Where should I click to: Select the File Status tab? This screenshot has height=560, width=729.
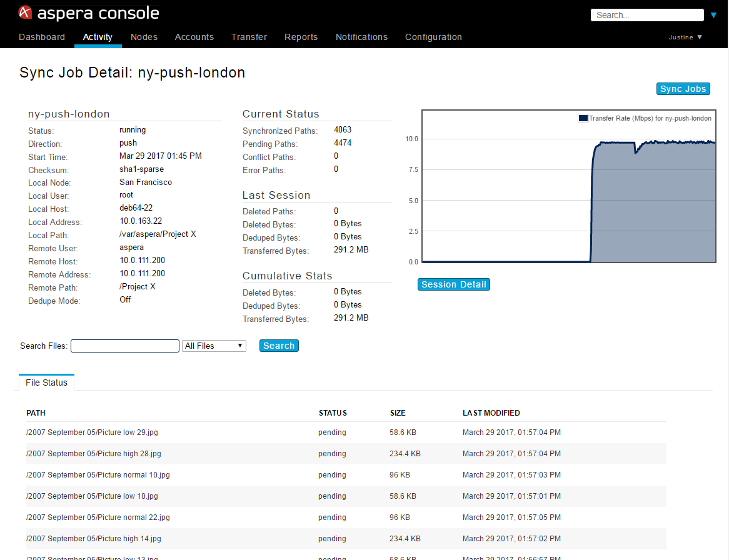(46, 382)
